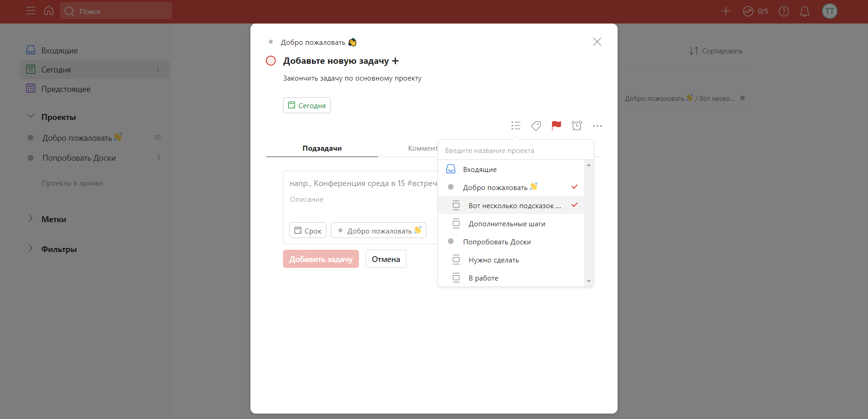Open productivity stats showing 0/5
The width and height of the screenshot is (868, 419).
[755, 11]
